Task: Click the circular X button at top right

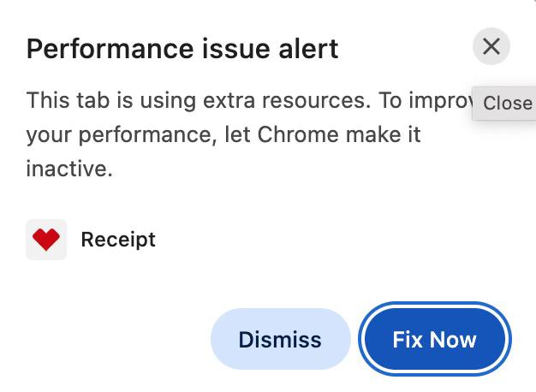Action: (x=491, y=46)
